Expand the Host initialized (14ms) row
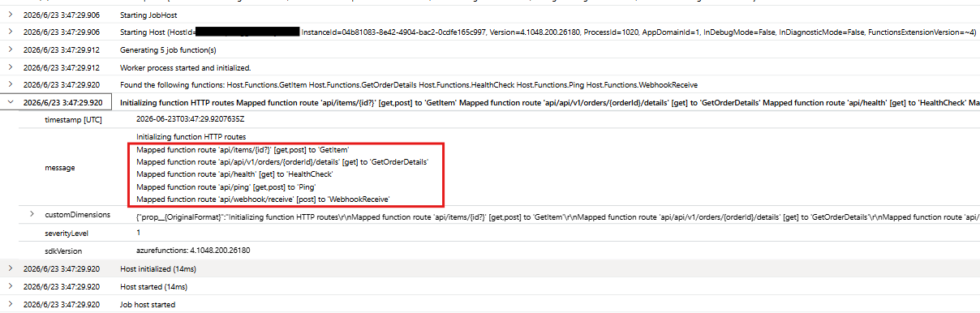This screenshot has height=313, width=980. click(x=10, y=268)
